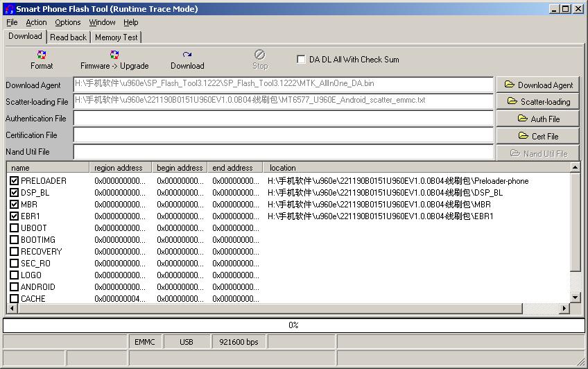This screenshot has height=369, width=588.
Task: Choose an Auth File
Action: pos(538,119)
